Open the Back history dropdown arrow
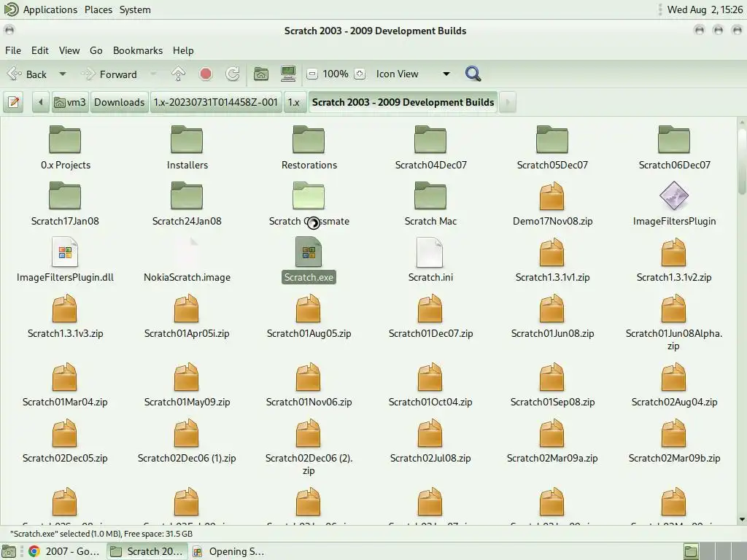The image size is (747, 560). 63,74
